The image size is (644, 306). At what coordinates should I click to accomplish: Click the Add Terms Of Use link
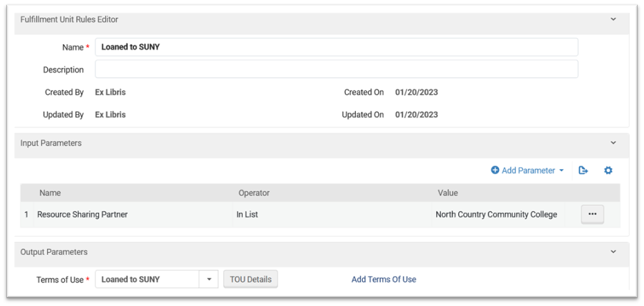click(x=383, y=279)
